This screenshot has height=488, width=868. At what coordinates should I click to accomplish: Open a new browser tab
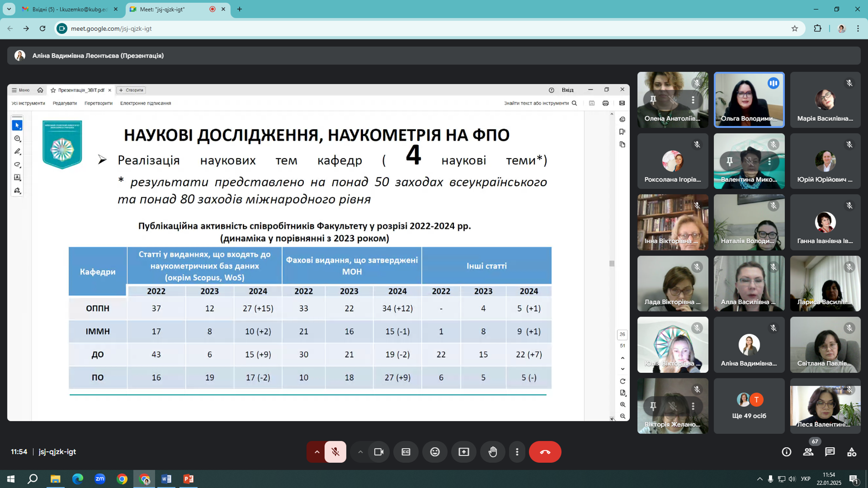point(240,9)
